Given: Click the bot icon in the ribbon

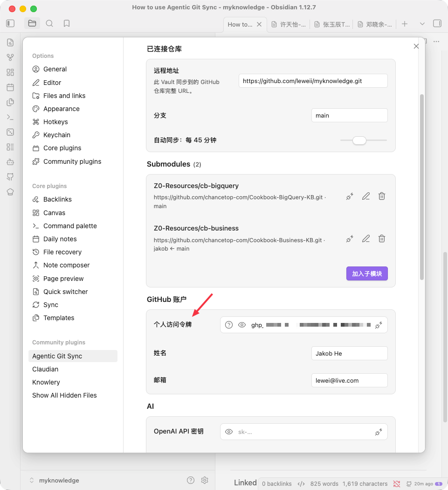Looking at the screenshot, I should tap(10, 162).
